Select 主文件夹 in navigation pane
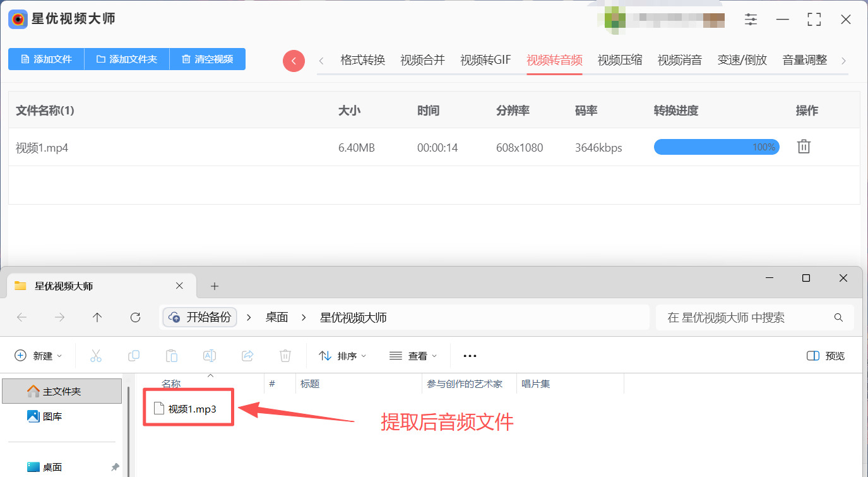 [x=62, y=391]
